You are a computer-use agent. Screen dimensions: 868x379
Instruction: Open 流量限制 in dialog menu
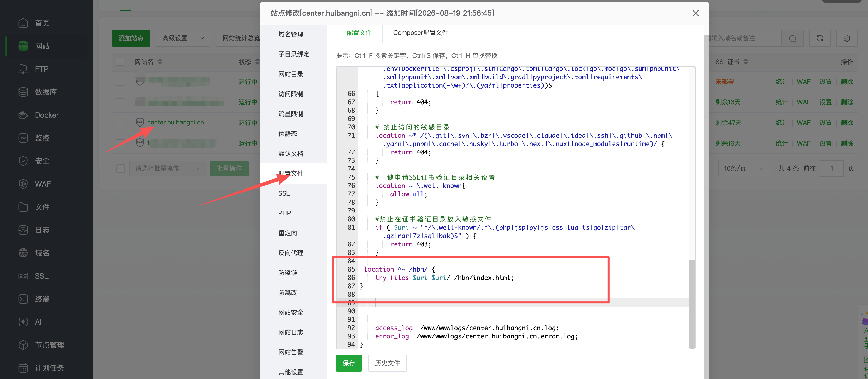click(x=291, y=114)
